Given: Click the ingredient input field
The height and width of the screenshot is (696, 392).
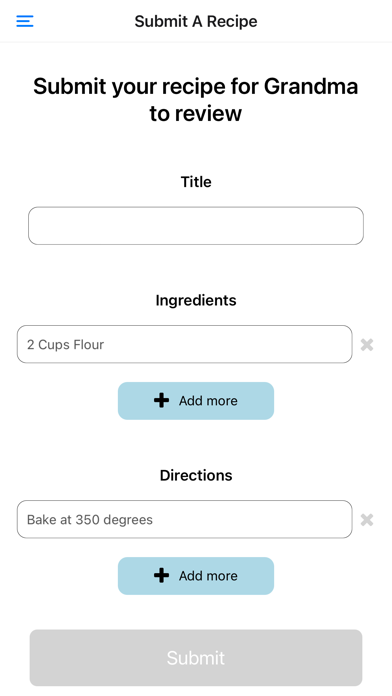Looking at the screenshot, I should point(185,344).
